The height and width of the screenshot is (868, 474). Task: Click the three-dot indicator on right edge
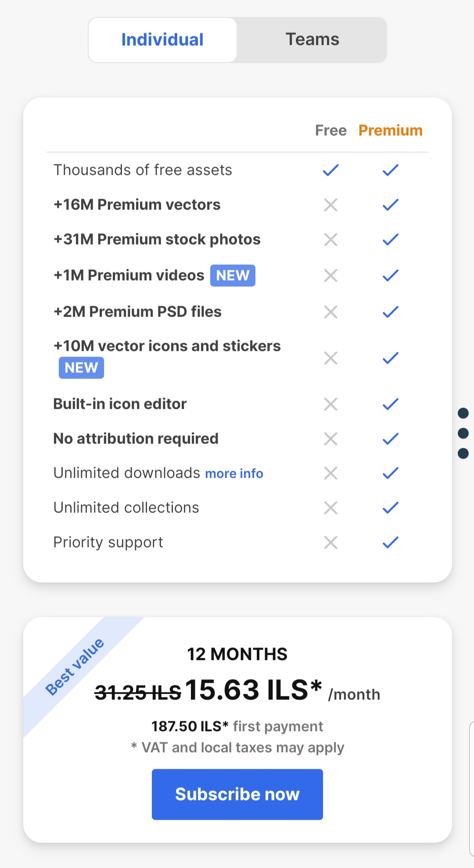[463, 433]
